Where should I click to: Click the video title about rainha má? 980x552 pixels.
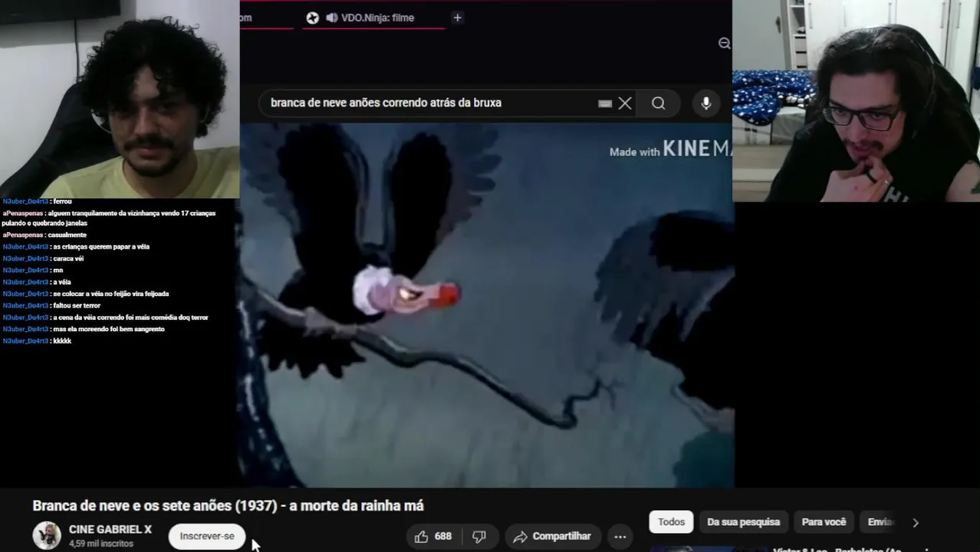point(228,506)
